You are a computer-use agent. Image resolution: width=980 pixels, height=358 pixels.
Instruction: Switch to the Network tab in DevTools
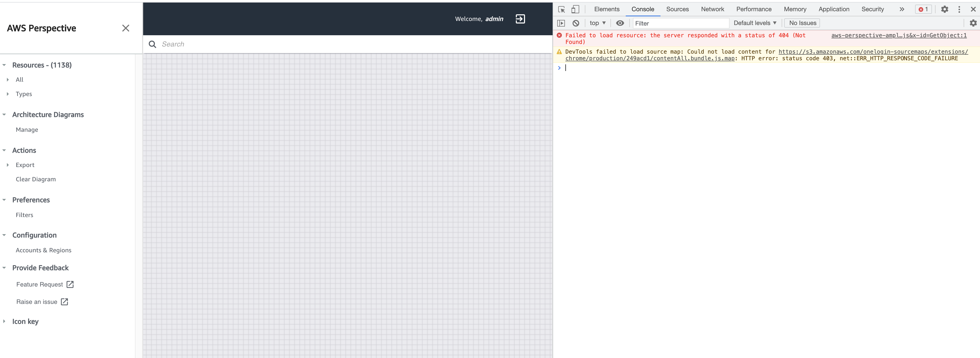[712, 9]
